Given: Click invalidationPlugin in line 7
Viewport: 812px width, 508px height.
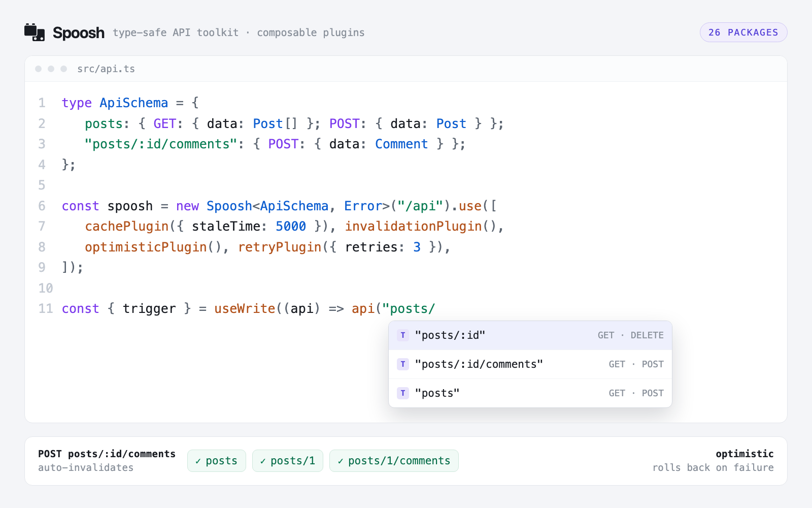Looking at the screenshot, I should coord(414,226).
